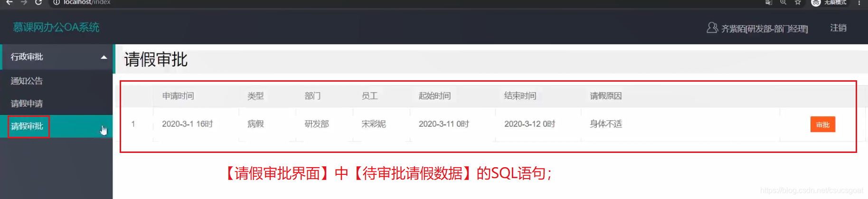Click 注销 to log out
The height and width of the screenshot is (199, 868).
tap(838, 28)
